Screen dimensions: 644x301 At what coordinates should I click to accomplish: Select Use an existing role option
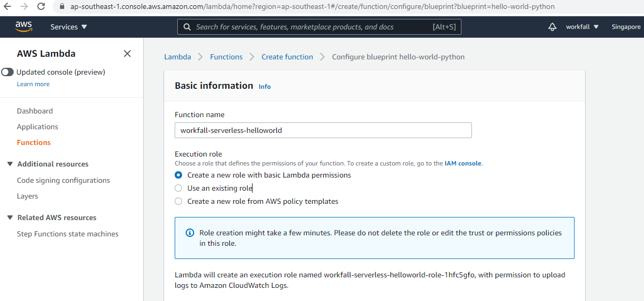(178, 188)
